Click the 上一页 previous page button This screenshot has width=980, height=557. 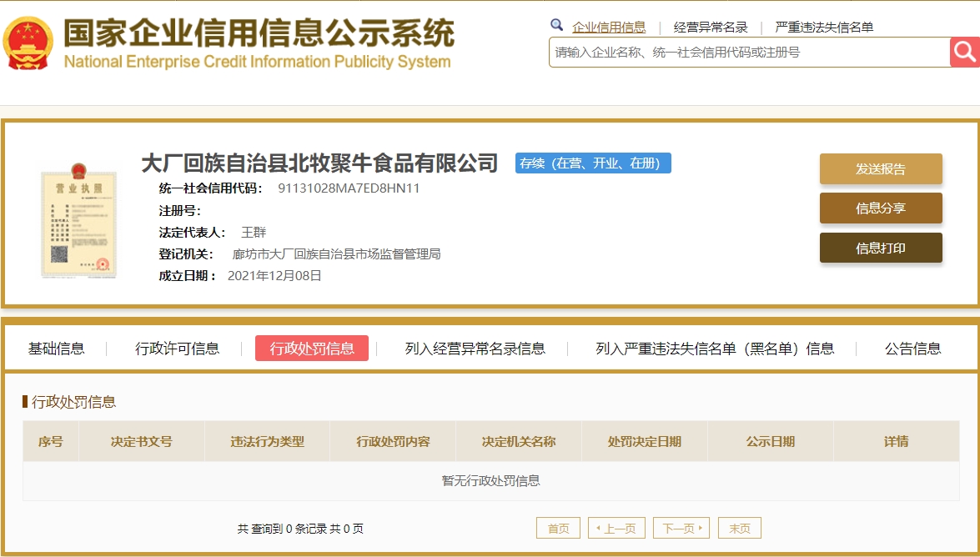point(616,529)
